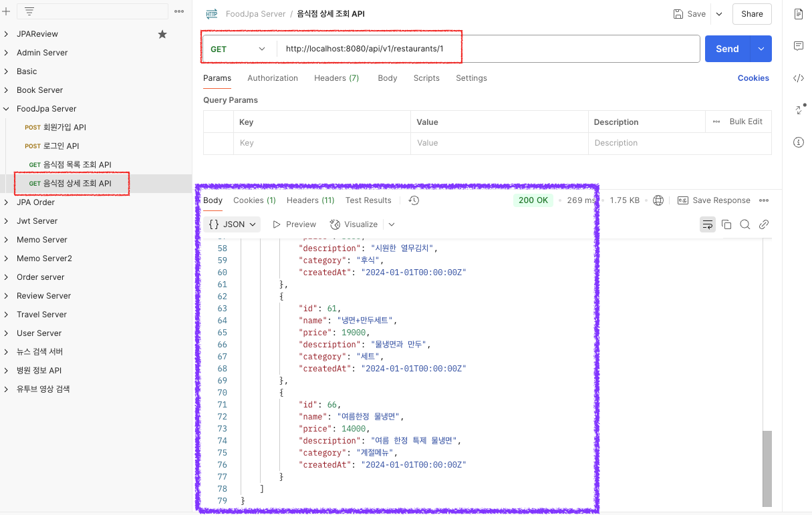Image resolution: width=812 pixels, height=515 pixels.
Task: Expand the JPA Order collection
Action: pos(6,202)
